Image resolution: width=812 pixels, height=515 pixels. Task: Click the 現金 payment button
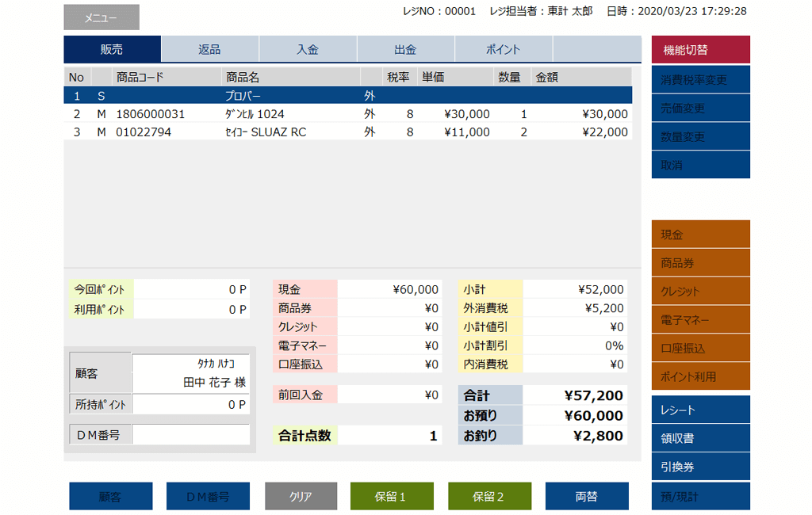pyautogui.click(x=700, y=235)
